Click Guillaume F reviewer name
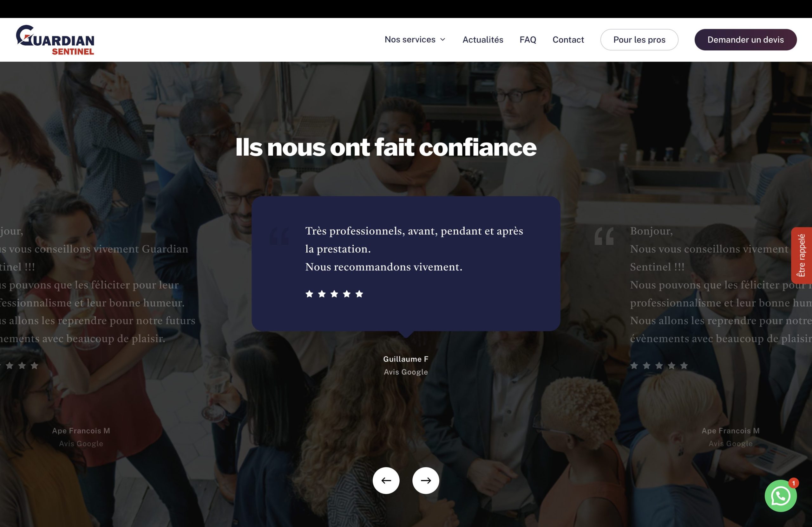This screenshot has width=812, height=527. tap(405, 359)
